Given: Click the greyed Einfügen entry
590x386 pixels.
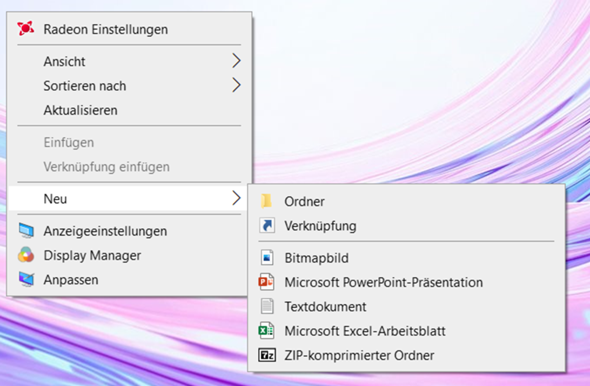Looking at the screenshot, I should [x=129, y=142].
